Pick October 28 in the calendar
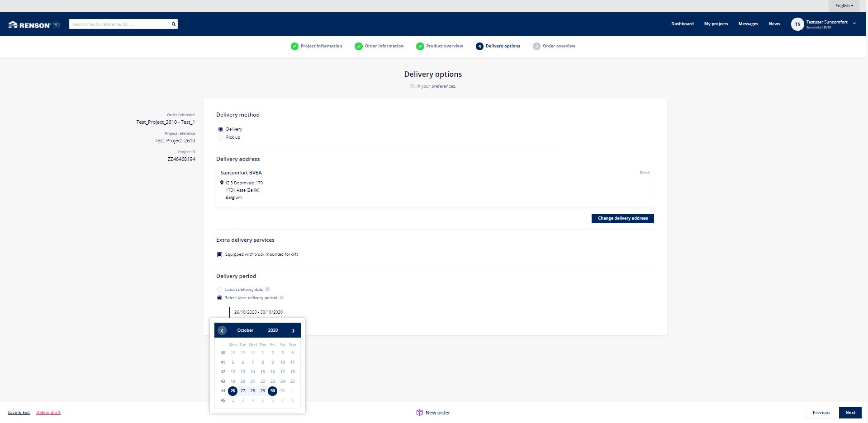 click(252, 391)
